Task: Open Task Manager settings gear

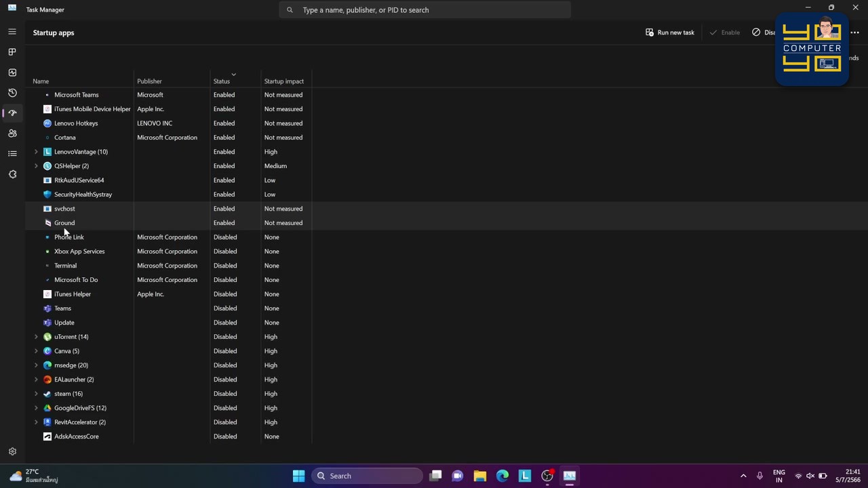Action: point(12,451)
